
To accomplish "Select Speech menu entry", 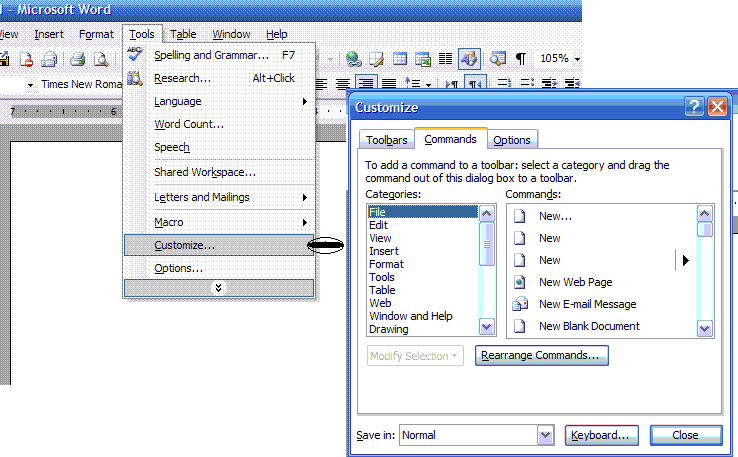I will point(219,147).
